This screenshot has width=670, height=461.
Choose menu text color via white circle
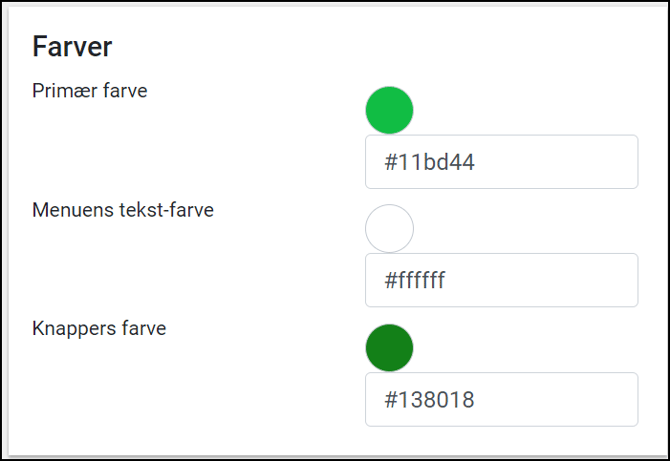tap(389, 229)
